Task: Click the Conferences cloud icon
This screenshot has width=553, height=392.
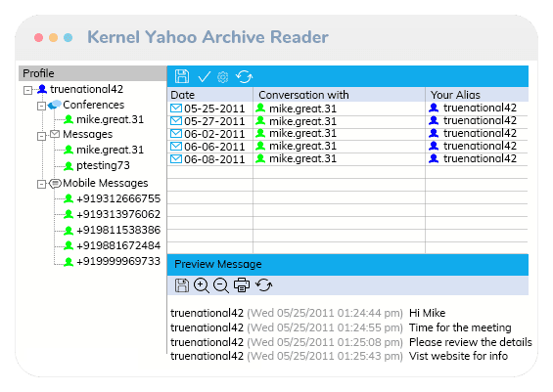Action: pos(55,105)
